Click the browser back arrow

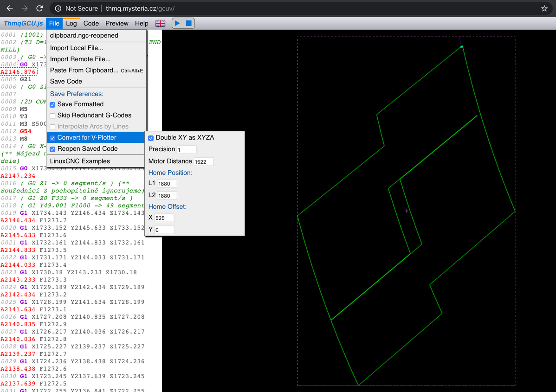point(9,8)
